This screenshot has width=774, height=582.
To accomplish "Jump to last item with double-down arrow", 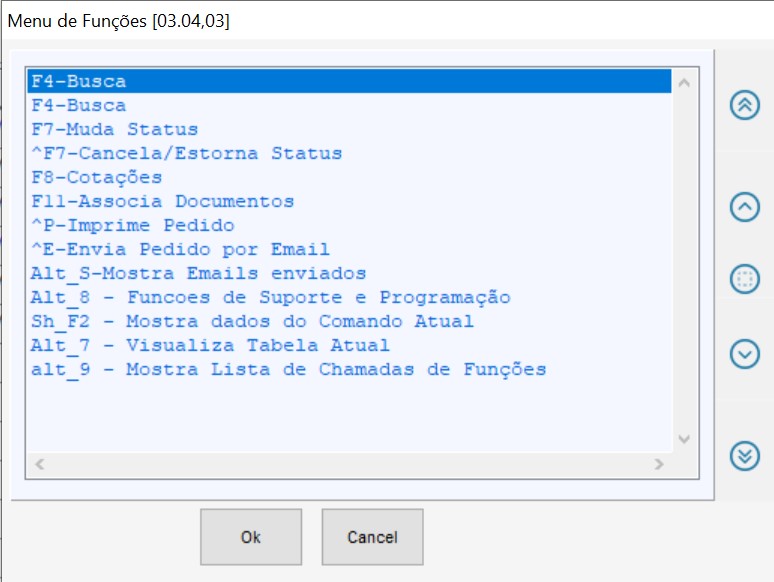I will pos(745,455).
